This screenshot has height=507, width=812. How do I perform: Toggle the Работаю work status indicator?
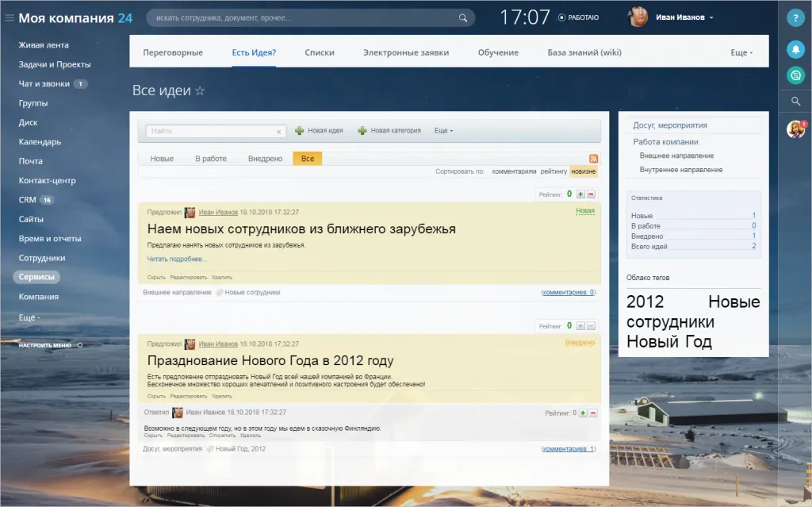tap(578, 17)
